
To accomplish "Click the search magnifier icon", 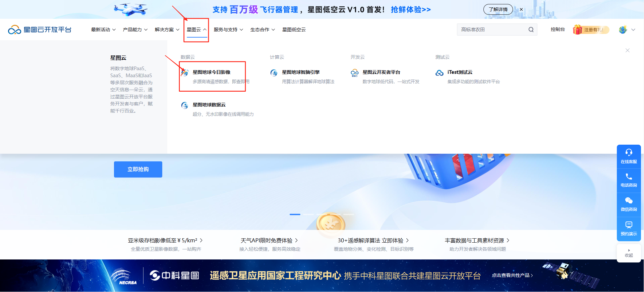I will click(531, 30).
